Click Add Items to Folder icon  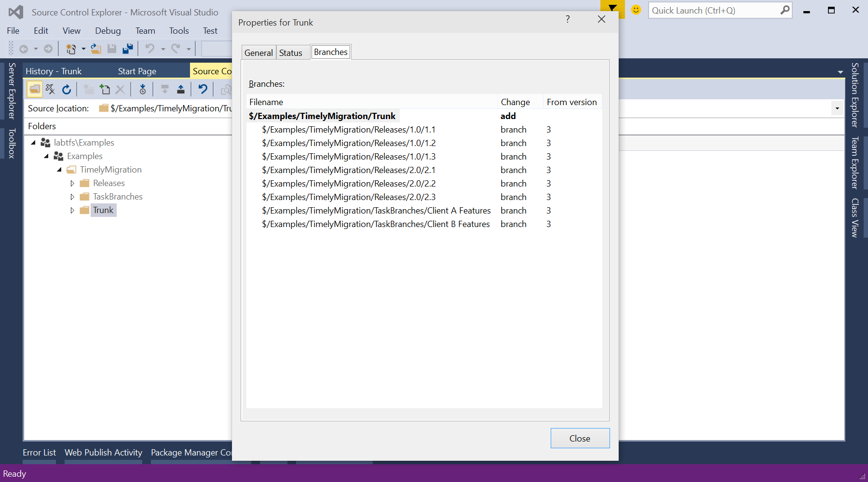pyautogui.click(x=105, y=89)
